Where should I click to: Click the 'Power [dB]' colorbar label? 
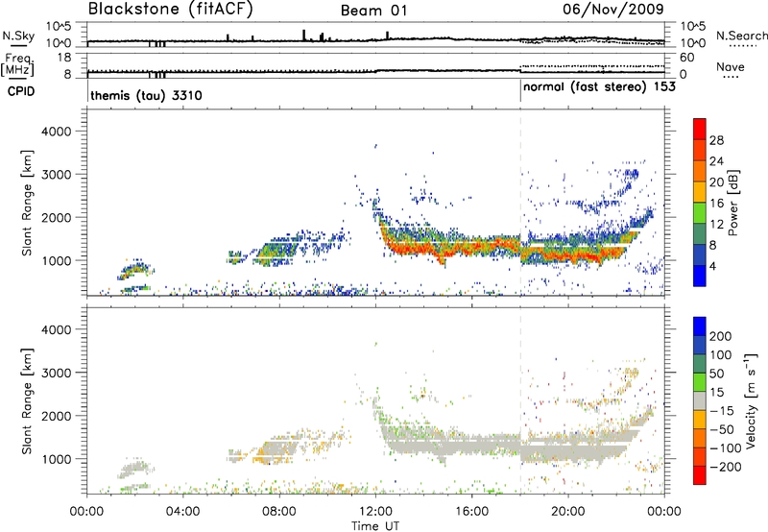(x=733, y=203)
